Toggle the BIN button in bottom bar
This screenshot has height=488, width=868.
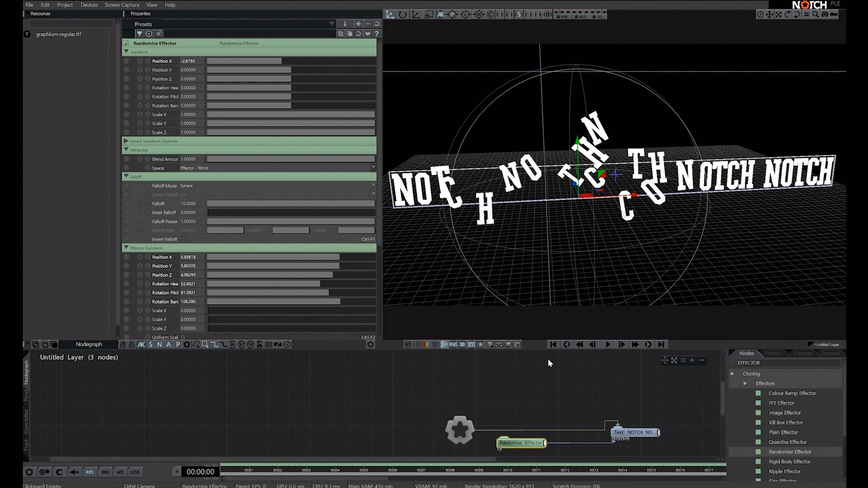click(x=105, y=472)
